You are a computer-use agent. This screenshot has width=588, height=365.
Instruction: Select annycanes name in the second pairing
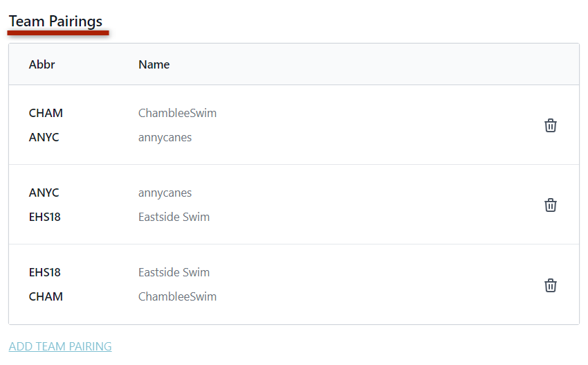(x=165, y=193)
